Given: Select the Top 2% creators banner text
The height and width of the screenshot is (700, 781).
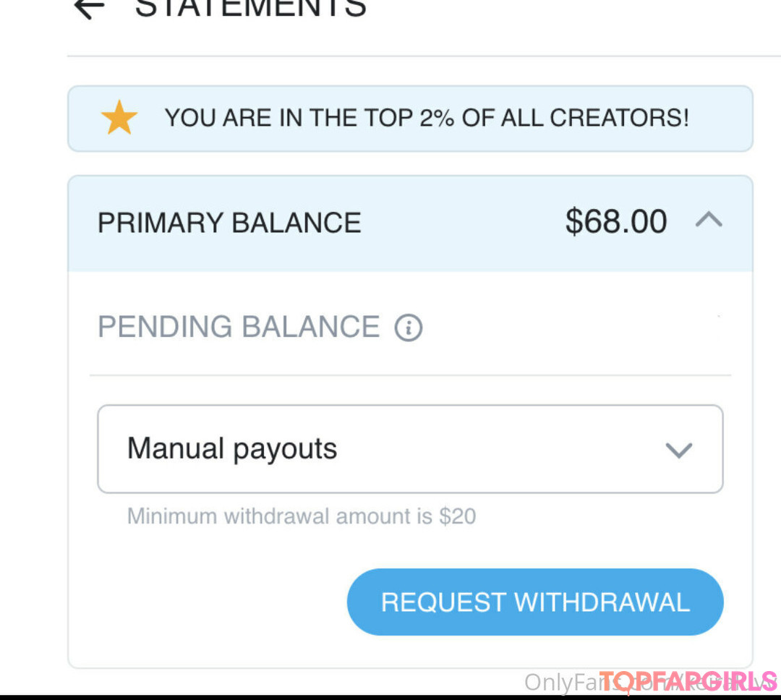Looking at the screenshot, I should tap(427, 118).
